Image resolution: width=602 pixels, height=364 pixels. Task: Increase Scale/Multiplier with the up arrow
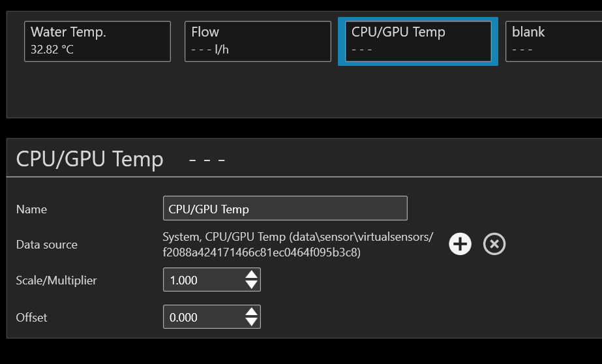point(252,275)
